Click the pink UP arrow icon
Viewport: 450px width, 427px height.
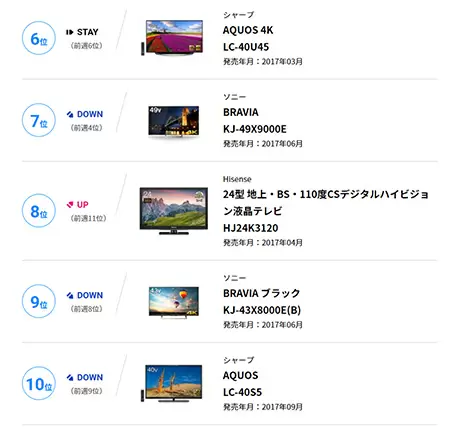tap(70, 205)
